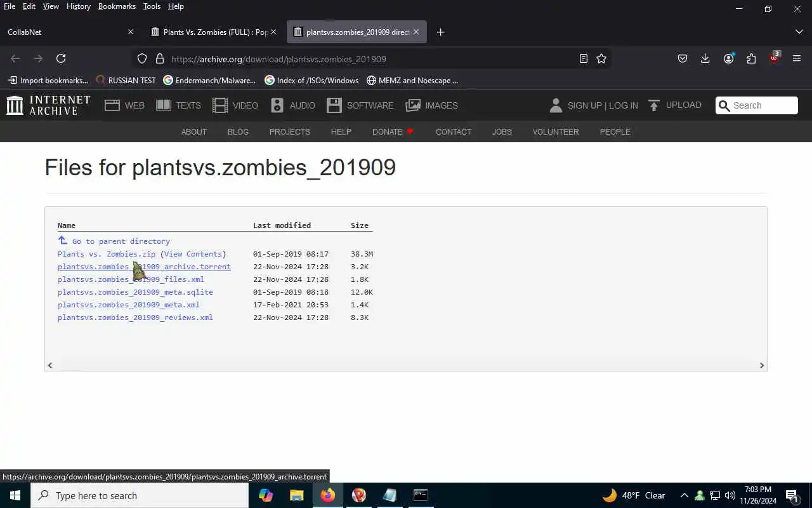Click View Contents link
This screenshot has height=508, width=812.
193,254
